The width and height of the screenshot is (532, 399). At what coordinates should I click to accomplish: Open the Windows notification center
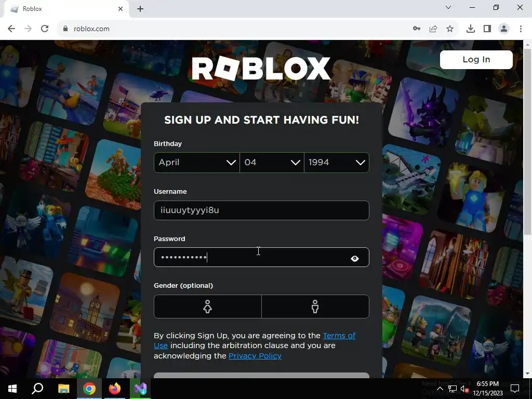pos(515,389)
